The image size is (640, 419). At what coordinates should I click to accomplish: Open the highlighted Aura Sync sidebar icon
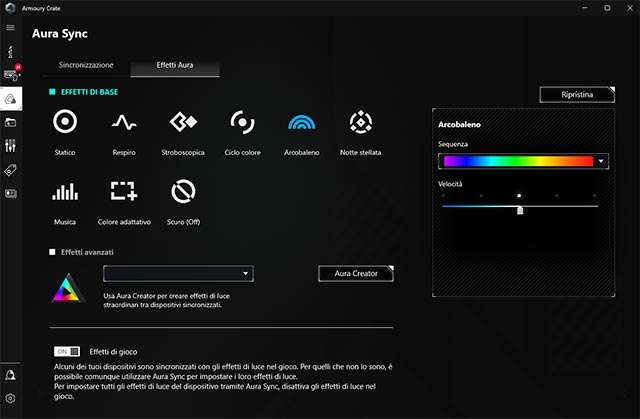click(11, 98)
